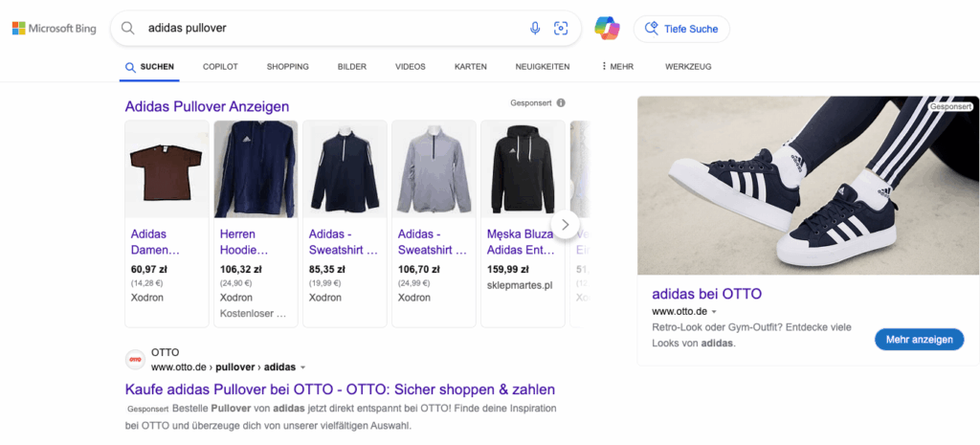The height and width of the screenshot is (445, 980).
Task: Advance product carousel with right arrow
Action: coord(565,224)
